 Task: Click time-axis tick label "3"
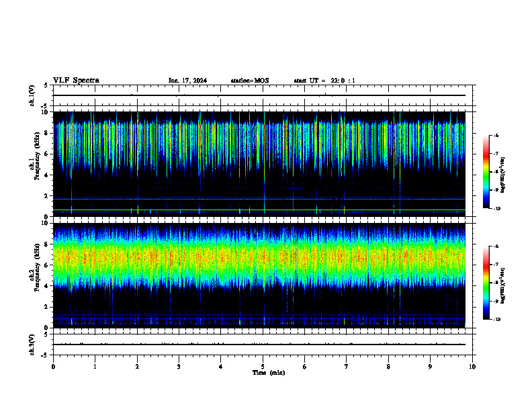179,367
